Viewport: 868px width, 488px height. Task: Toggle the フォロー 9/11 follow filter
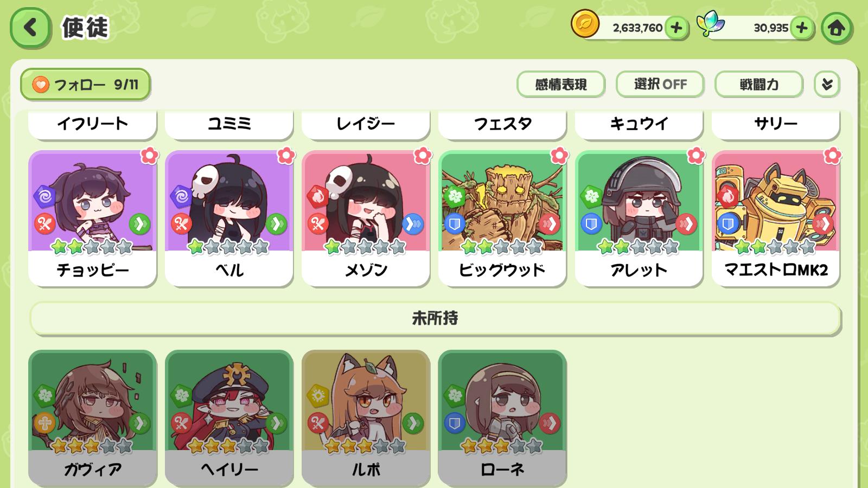point(85,85)
